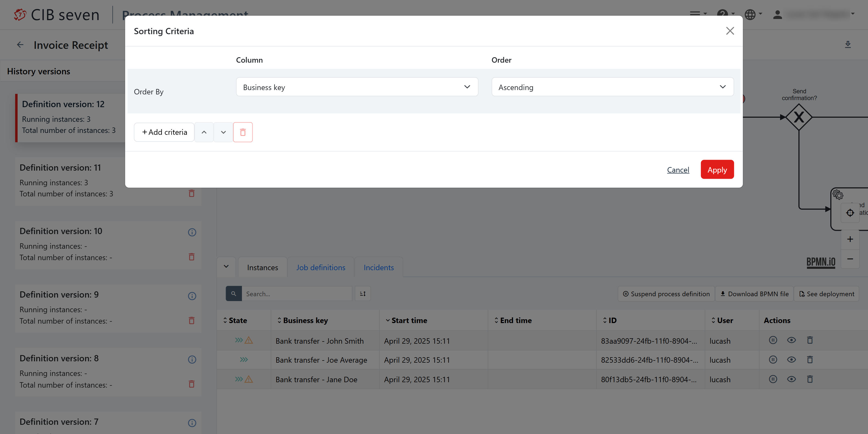Screen dimensions: 868x434
Task: Click Download BPMN file
Action: click(754, 294)
